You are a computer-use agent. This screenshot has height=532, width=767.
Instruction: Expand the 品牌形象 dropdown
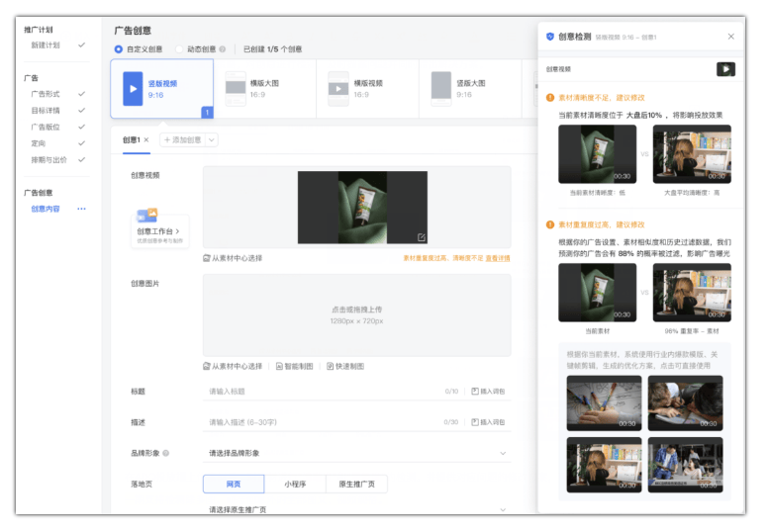pyautogui.click(x=503, y=453)
